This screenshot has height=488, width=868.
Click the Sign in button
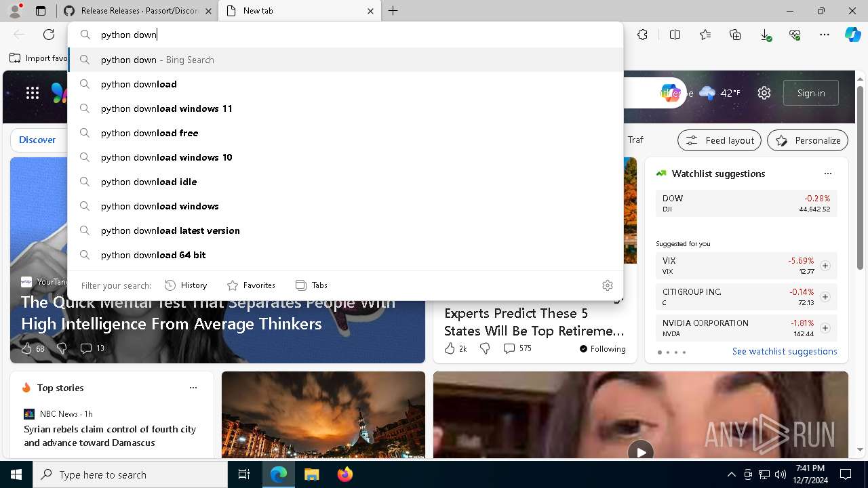[x=811, y=93]
